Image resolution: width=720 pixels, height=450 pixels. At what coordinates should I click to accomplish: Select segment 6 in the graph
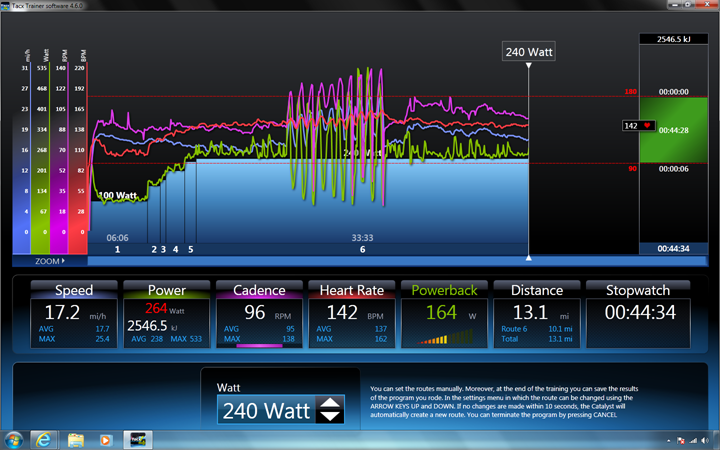[x=362, y=249]
